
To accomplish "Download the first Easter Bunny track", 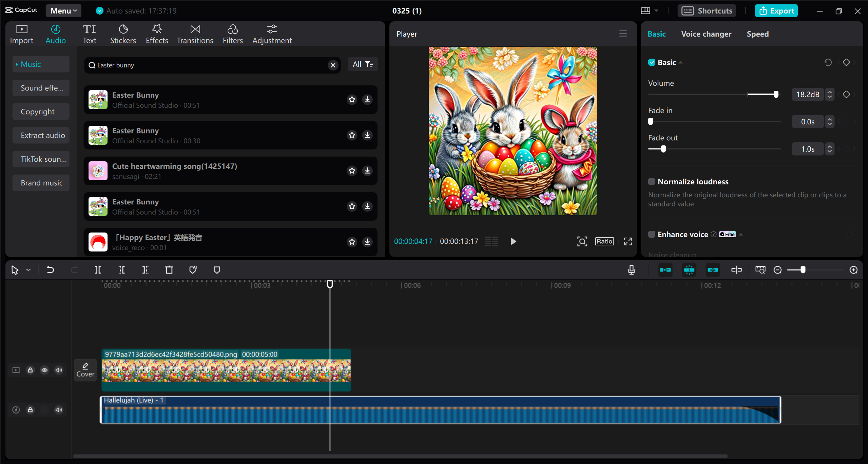I will (x=367, y=99).
